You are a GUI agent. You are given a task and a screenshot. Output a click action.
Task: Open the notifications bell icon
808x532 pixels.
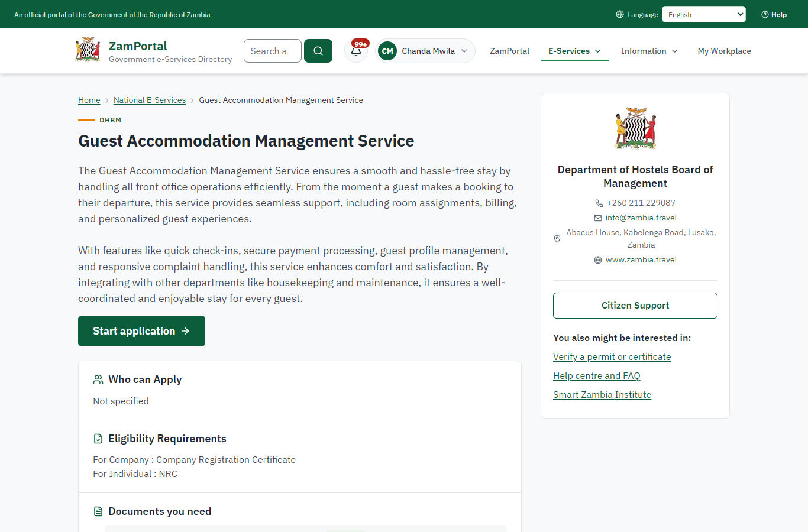pos(356,51)
